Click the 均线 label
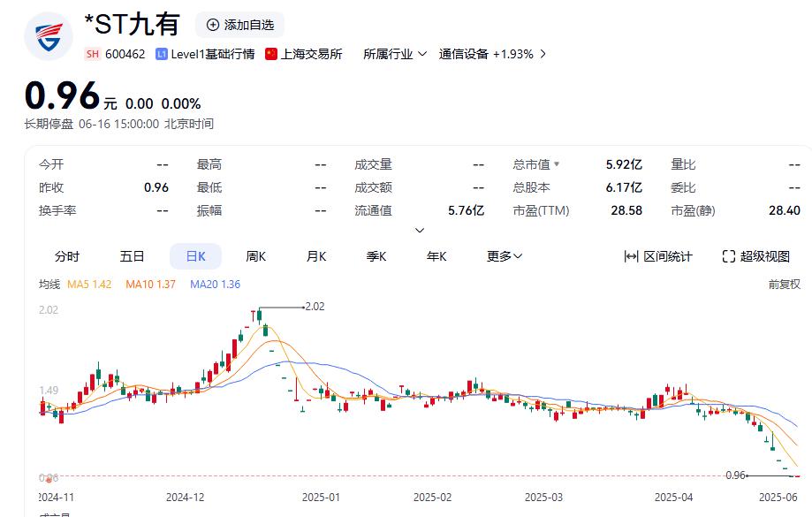The height and width of the screenshot is (517, 812). (49, 284)
